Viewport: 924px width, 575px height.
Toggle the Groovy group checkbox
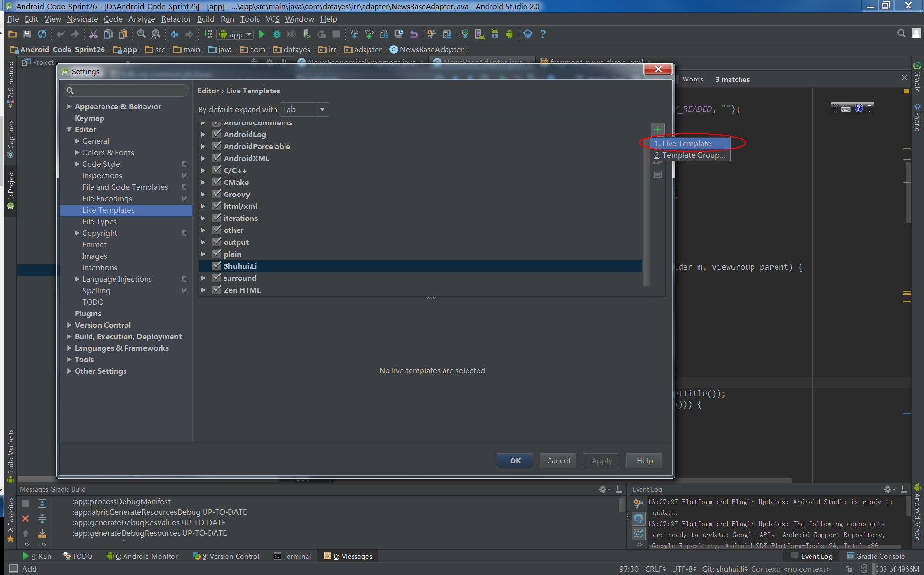pos(217,194)
